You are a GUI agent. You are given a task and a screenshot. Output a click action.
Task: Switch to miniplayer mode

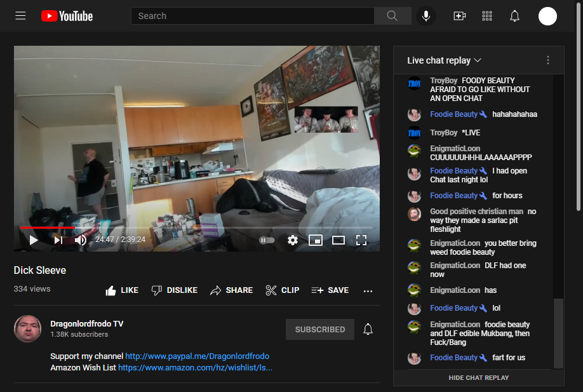(316, 240)
